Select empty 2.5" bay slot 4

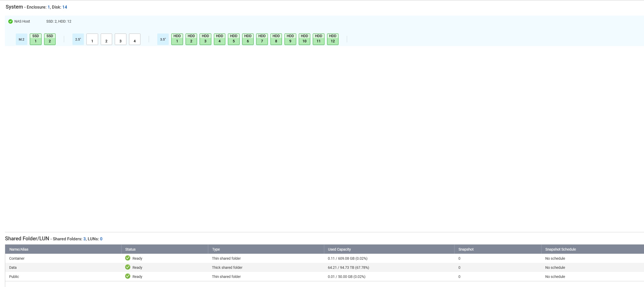point(135,40)
